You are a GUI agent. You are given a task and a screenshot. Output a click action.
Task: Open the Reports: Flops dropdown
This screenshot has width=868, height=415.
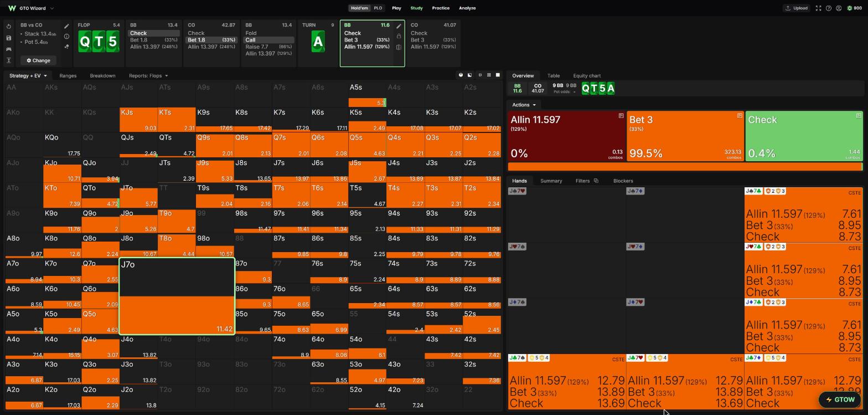pos(148,76)
